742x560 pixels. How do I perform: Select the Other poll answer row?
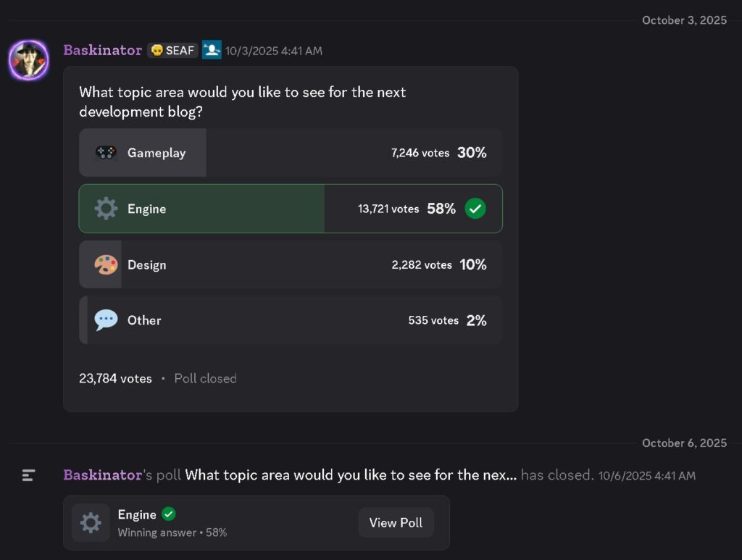(290, 320)
